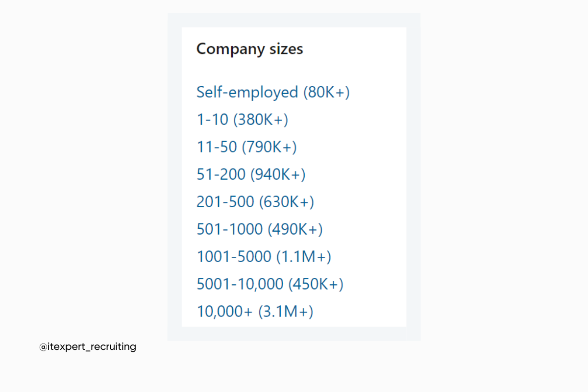Click the @itexpert_recruiting watermark text

(x=87, y=346)
